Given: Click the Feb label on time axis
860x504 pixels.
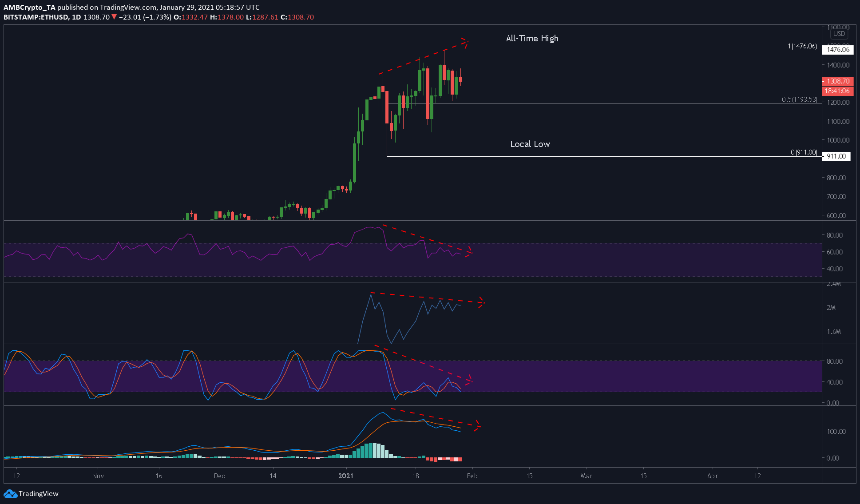Looking at the screenshot, I should pos(472,476).
